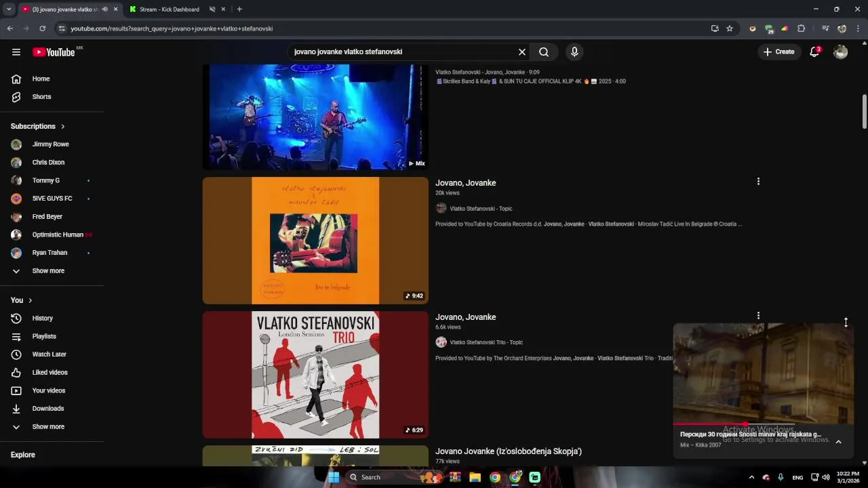Expand You section chevron
This screenshot has height=488, width=868.
(30, 300)
